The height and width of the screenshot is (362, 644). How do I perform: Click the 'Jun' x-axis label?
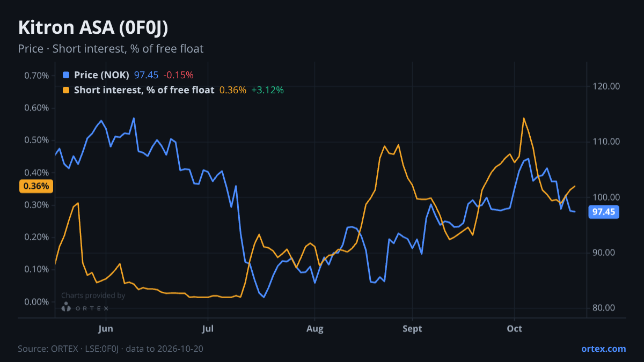click(x=106, y=329)
